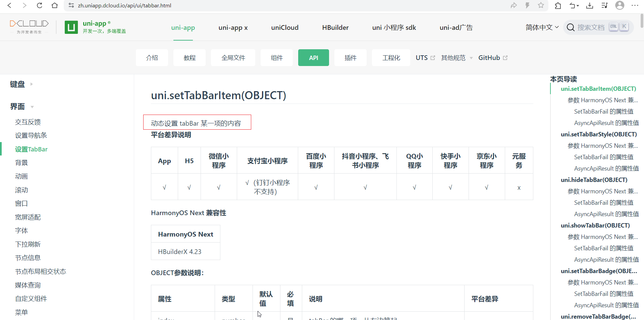Select 媒体查询 in the sidebar
Screen dimensions: 644x320
[x=28, y=285]
